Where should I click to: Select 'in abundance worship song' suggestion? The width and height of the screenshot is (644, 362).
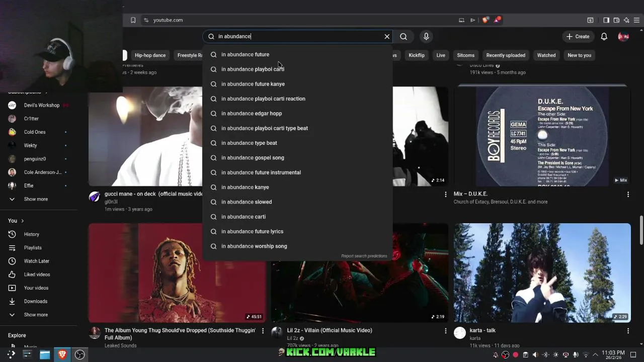[297, 246]
